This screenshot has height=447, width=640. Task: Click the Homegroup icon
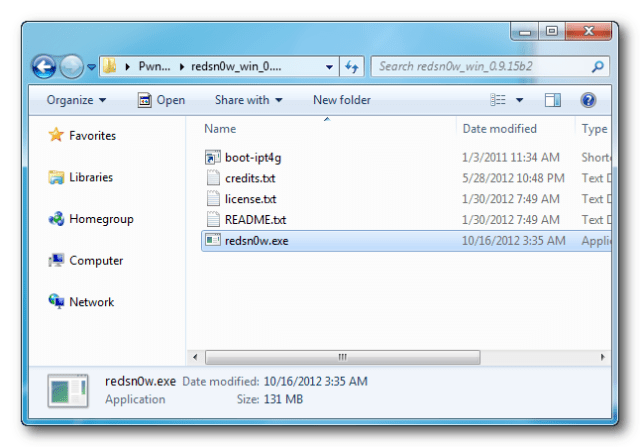coord(56,219)
